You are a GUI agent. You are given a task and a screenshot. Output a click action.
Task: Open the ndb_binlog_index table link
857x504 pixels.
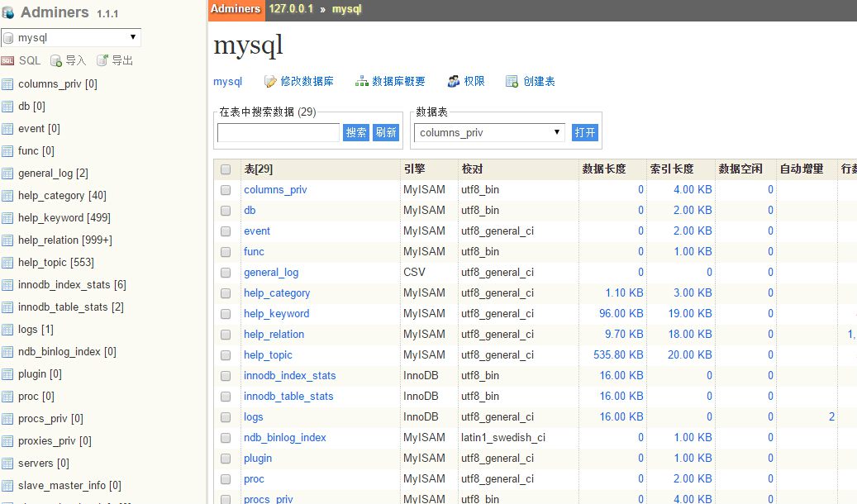coord(285,438)
